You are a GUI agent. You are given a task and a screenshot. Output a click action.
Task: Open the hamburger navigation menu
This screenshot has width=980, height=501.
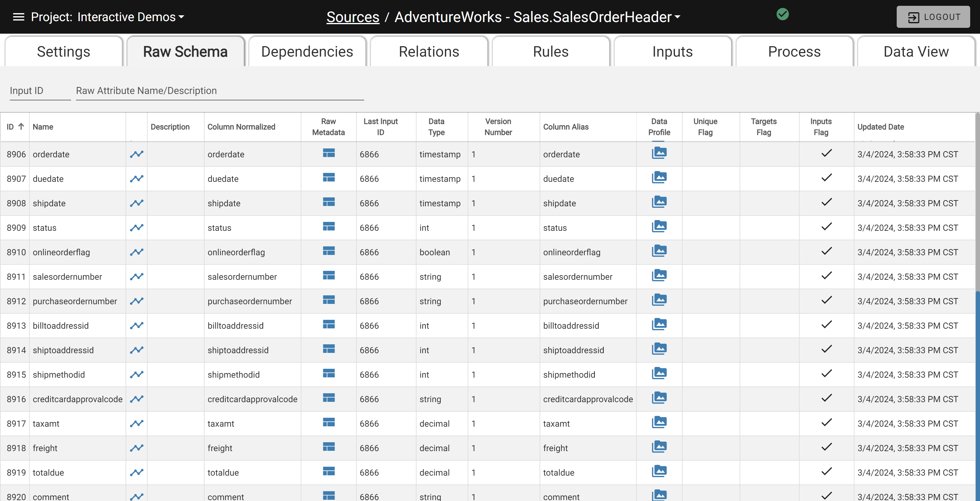point(18,17)
